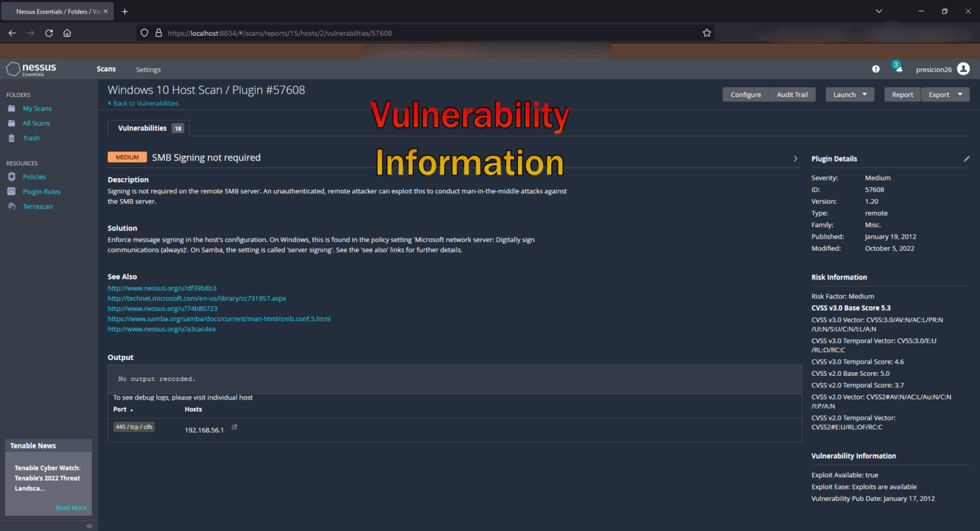Click the site security shield icon
Image resolution: width=980 pixels, height=531 pixels.
click(x=144, y=33)
